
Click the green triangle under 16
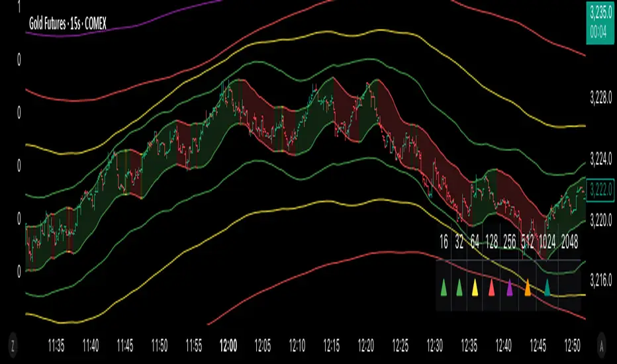pos(444,287)
